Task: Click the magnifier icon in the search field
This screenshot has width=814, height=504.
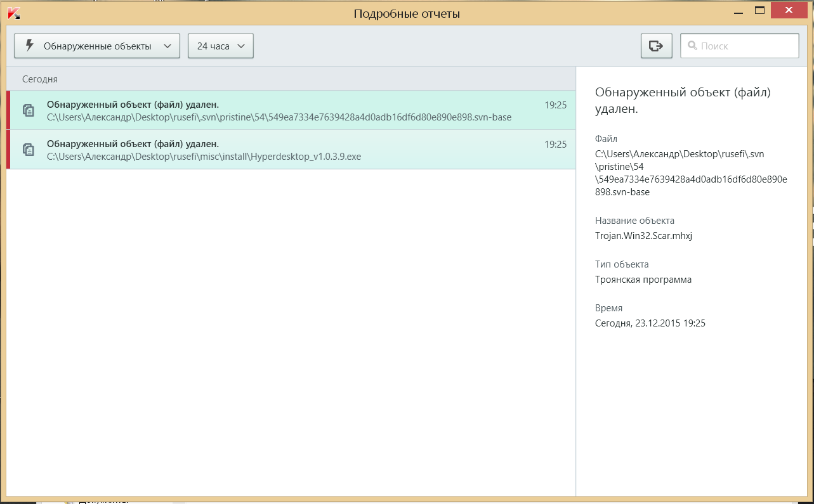Action: (693, 46)
